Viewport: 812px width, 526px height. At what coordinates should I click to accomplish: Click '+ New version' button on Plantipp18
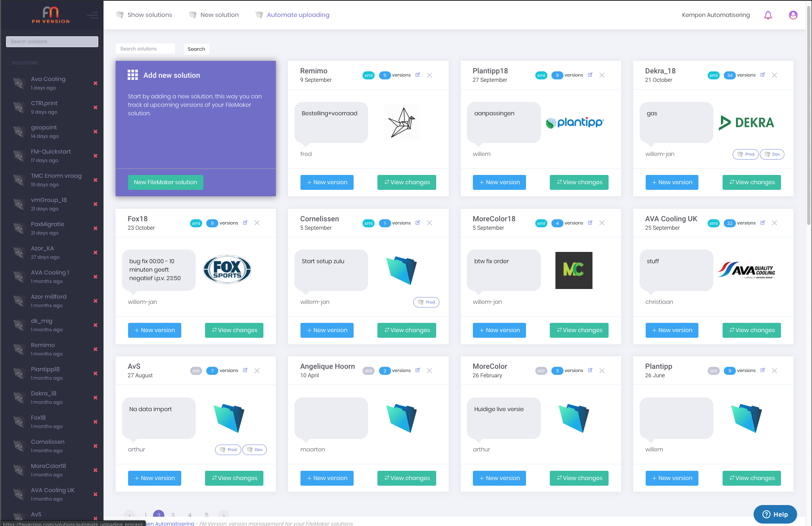tap(499, 182)
